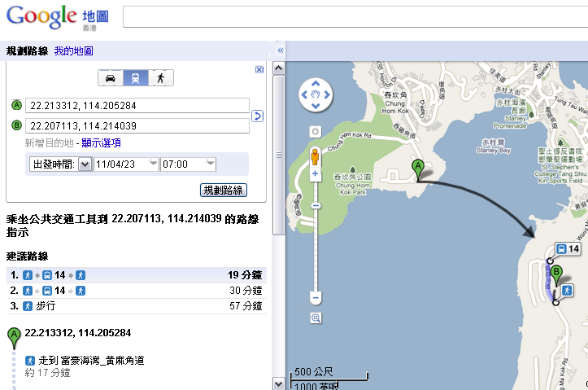
Task: Click the 建議路線 heading
Action: coord(28,256)
